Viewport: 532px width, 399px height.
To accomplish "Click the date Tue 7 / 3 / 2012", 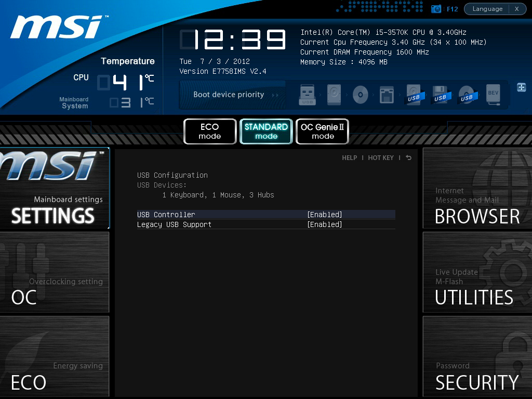I will tap(215, 61).
